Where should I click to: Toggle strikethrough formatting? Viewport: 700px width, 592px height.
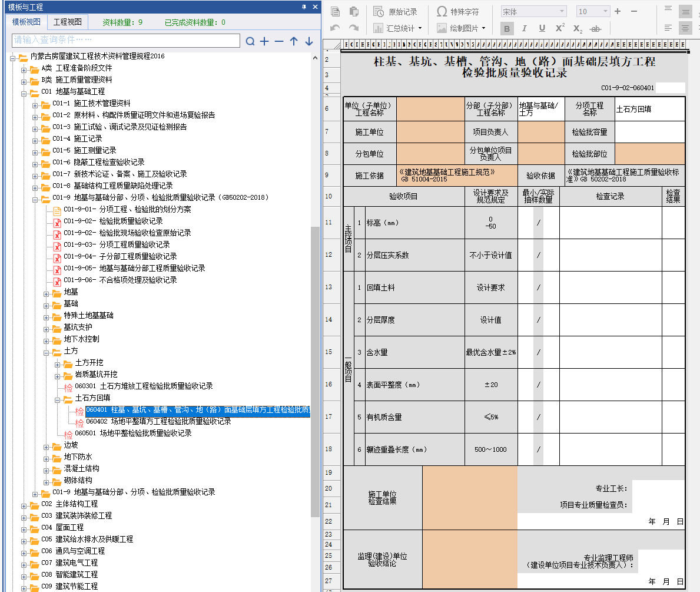pyautogui.click(x=595, y=29)
